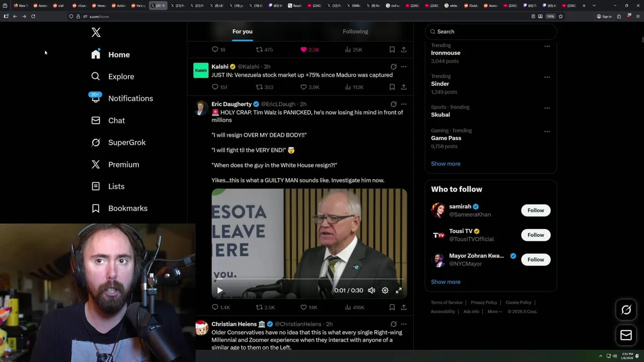Mute the video volume icon
Image resolution: width=644 pixels, height=362 pixels.
tap(371, 290)
